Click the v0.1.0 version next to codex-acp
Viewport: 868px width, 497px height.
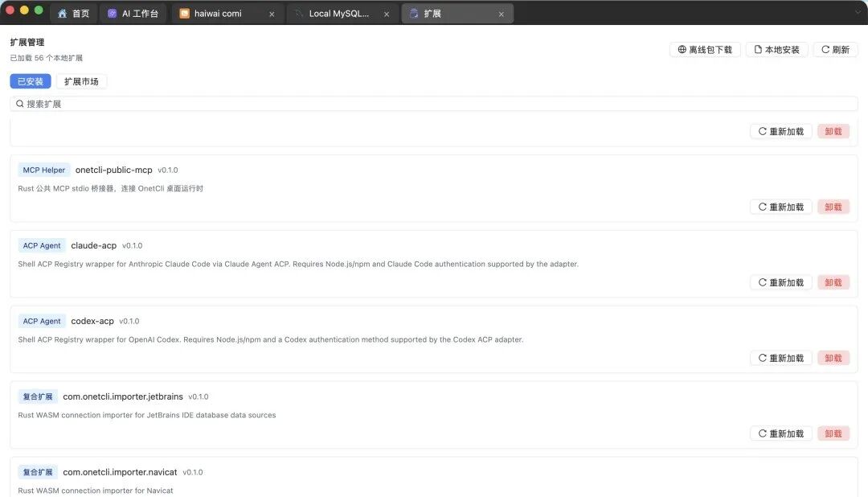click(x=129, y=322)
